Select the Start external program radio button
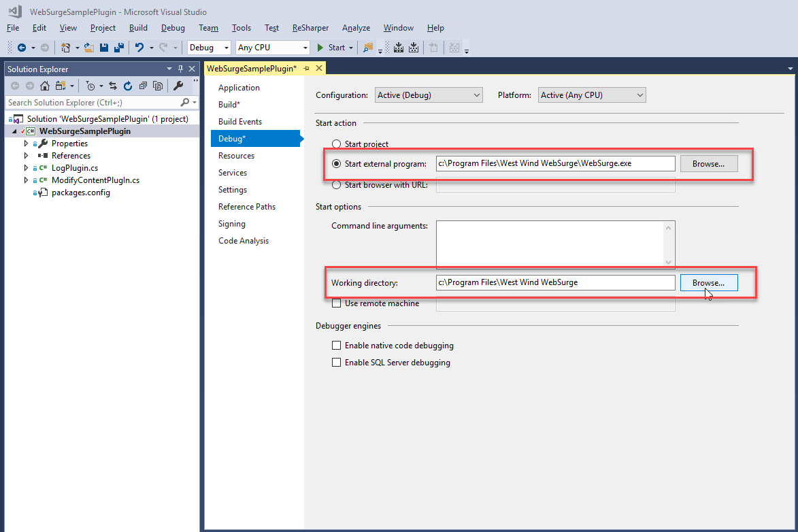This screenshot has width=798, height=532. point(336,164)
